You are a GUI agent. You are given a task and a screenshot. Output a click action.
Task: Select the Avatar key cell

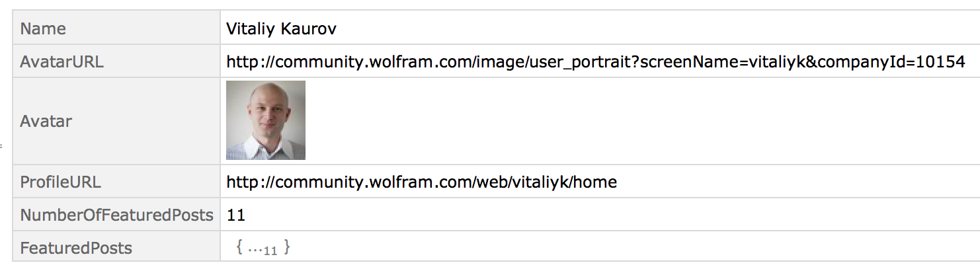click(x=116, y=121)
